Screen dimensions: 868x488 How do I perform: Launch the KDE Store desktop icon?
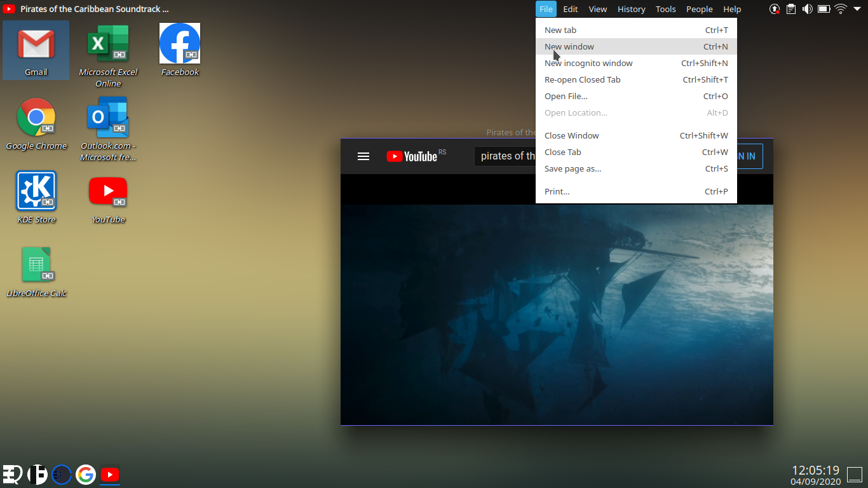point(36,198)
